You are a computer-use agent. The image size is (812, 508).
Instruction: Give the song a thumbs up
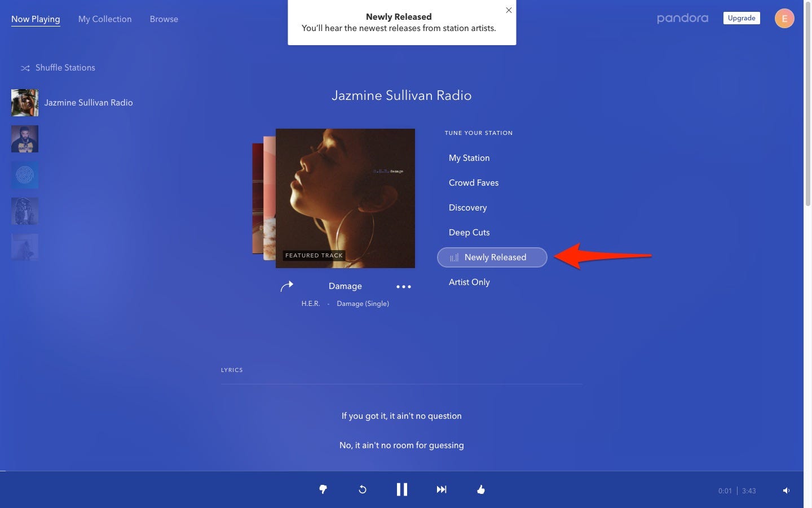pos(481,489)
